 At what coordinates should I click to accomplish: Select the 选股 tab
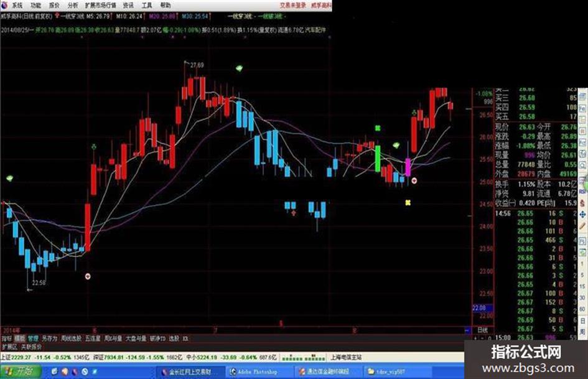click(174, 339)
